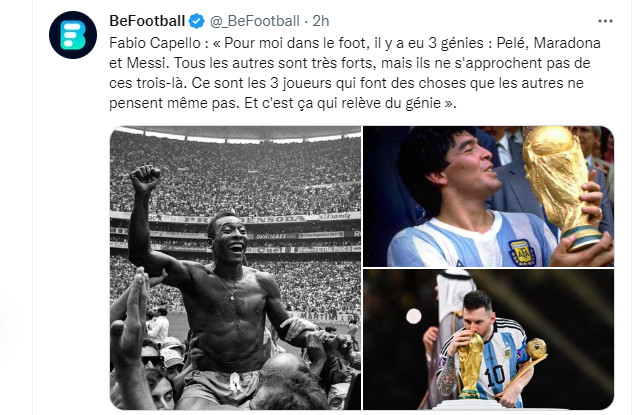The height and width of the screenshot is (415, 639).
Task: Open the Maradona photo with trophy
Action: 488,195
